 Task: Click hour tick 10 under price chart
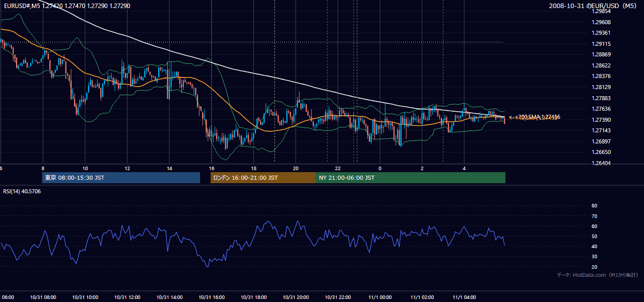click(85, 169)
